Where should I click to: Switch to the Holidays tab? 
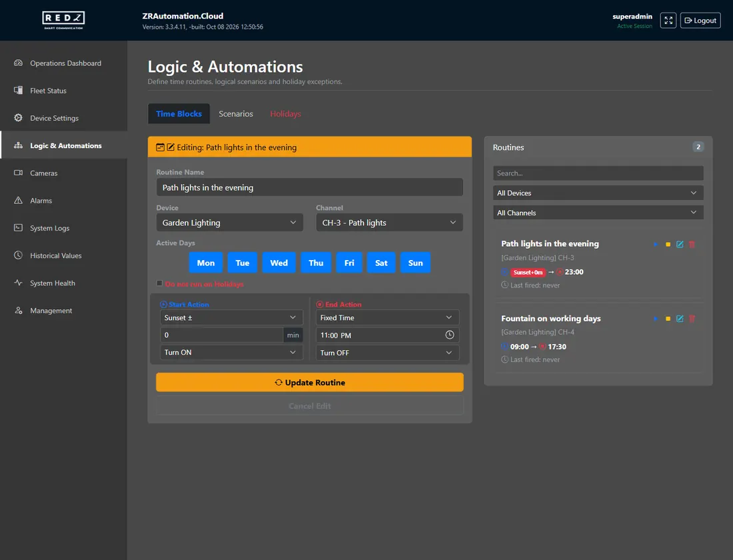click(285, 114)
